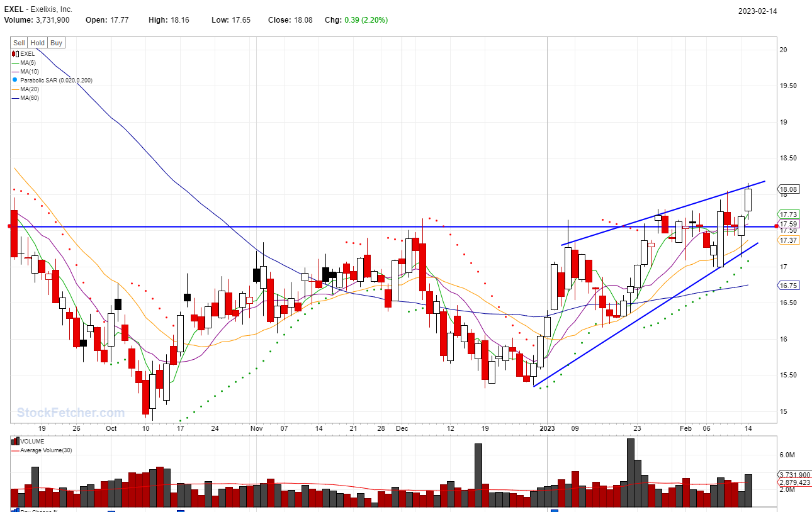Click the Nov label on the date axis
Screen dimensions: 812x512
tap(256, 428)
